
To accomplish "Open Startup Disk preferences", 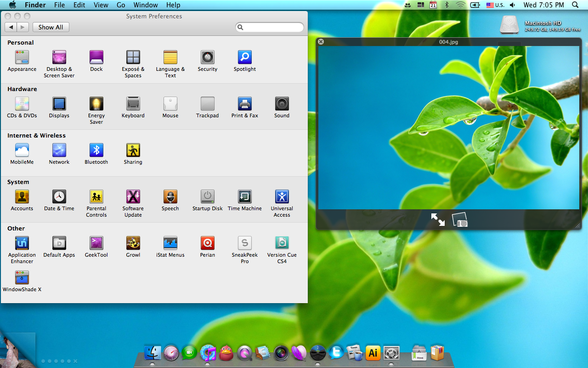I will point(208,200).
